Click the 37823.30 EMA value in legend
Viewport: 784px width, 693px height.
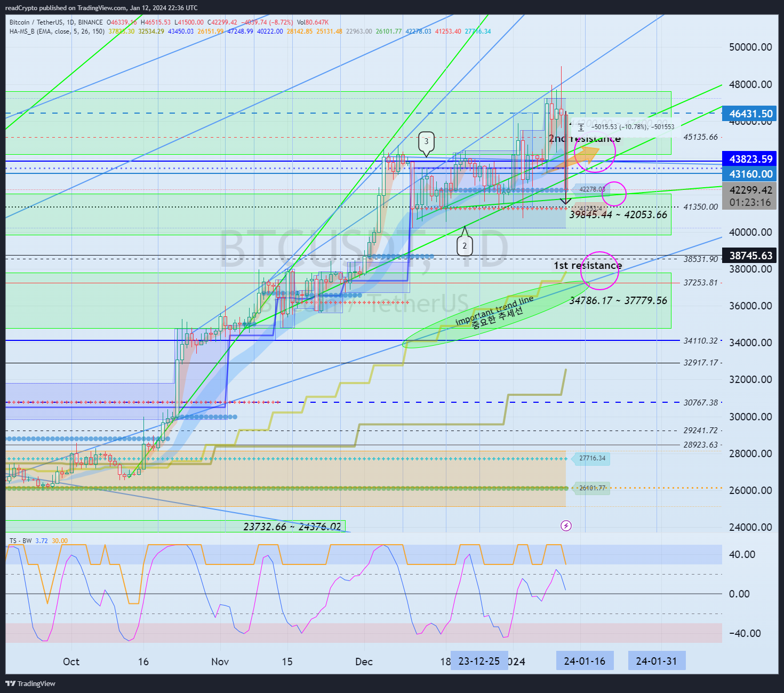(122, 31)
